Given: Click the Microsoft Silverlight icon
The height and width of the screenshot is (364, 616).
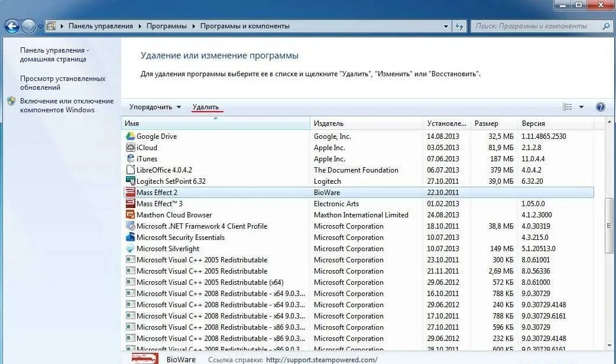Looking at the screenshot, I should pyautogui.click(x=131, y=248).
